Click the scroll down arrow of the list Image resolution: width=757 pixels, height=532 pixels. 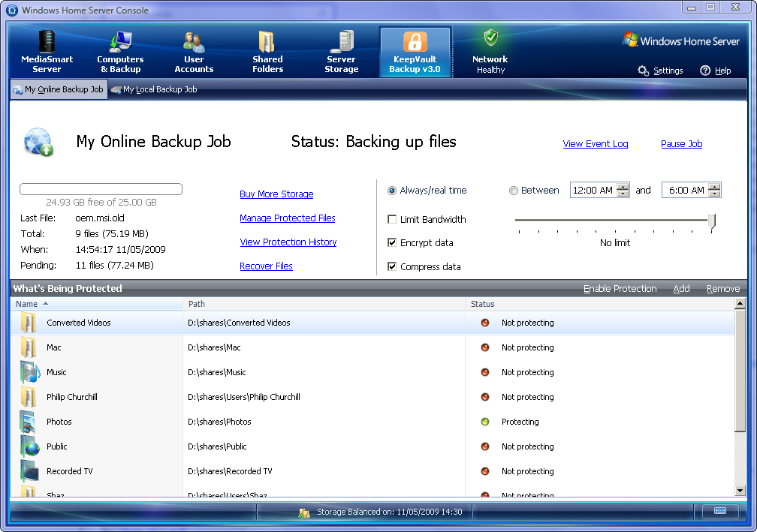coord(740,491)
